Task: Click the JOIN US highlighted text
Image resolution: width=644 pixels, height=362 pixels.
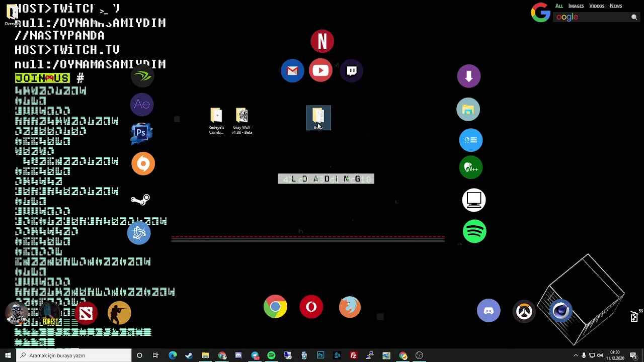Action: point(42,78)
